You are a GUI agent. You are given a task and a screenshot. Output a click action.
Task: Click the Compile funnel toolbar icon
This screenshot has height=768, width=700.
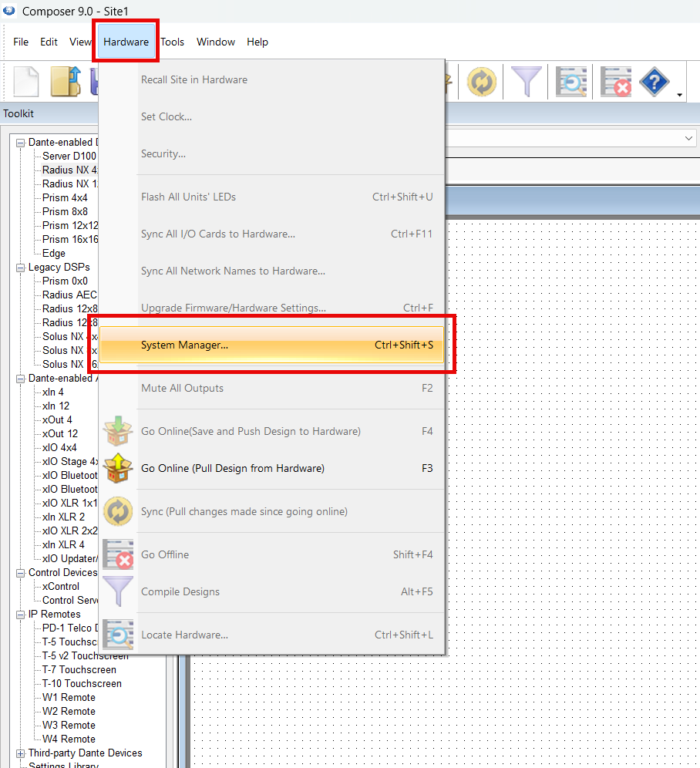pyautogui.click(x=526, y=81)
